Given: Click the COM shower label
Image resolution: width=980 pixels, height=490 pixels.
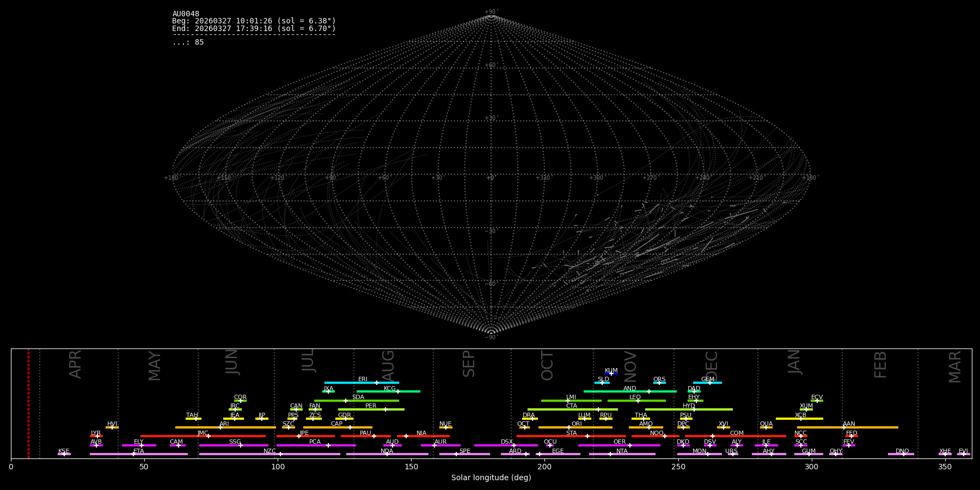Looking at the screenshot, I should click(x=737, y=433).
